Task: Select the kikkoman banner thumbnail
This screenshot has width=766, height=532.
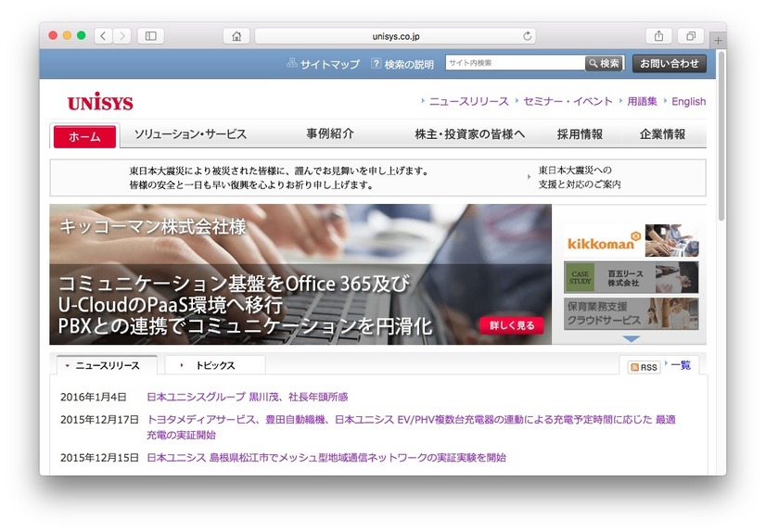Action: click(632, 241)
